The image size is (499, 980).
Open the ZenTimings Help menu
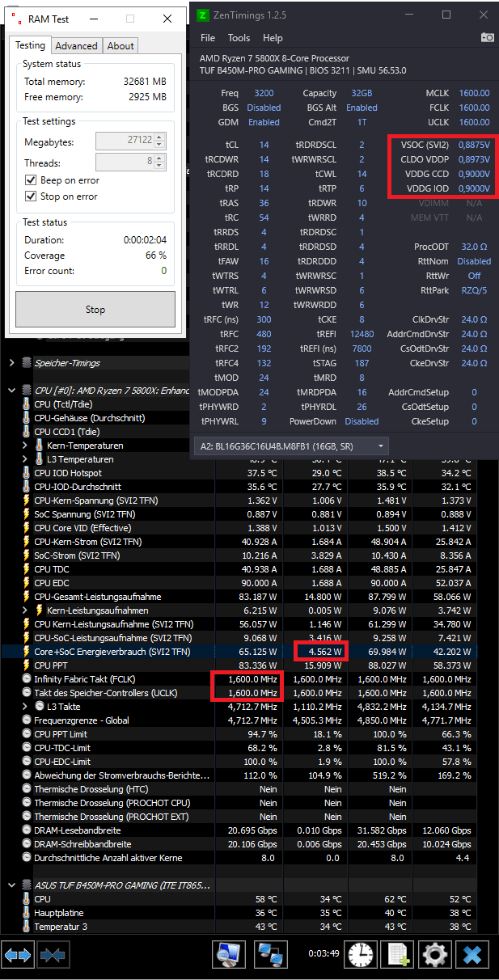(x=273, y=38)
